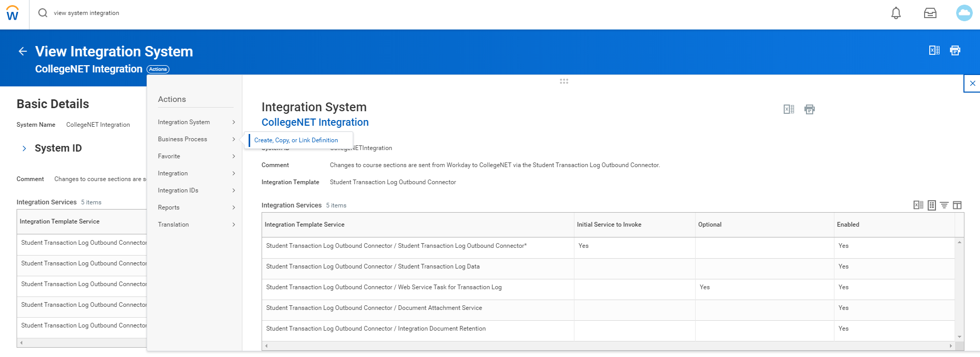Click the search magnifier icon
Screen dimensions: 980x357
pos(43,13)
